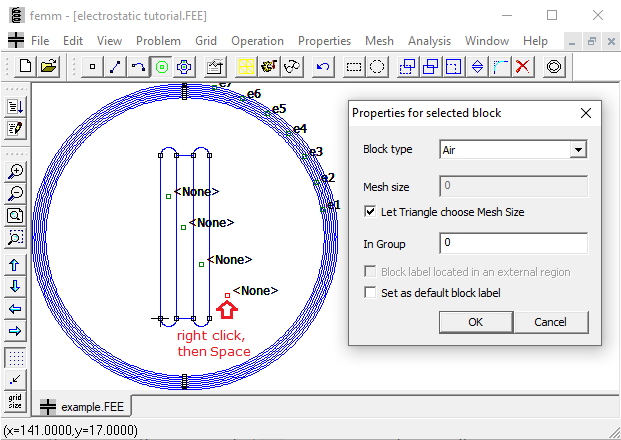This screenshot has width=621, height=440.
Task: Toggle the show grid dots button
Action: [x=15, y=357]
